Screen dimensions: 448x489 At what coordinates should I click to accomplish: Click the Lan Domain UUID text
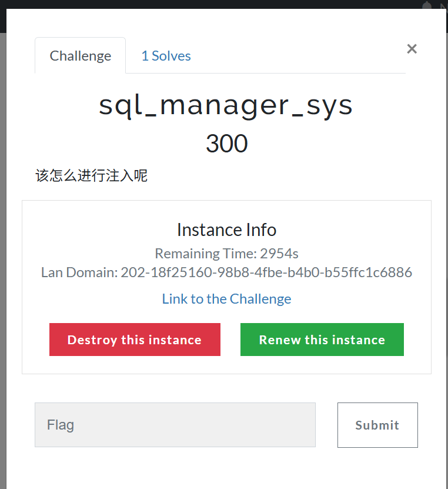pyautogui.click(x=266, y=272)
